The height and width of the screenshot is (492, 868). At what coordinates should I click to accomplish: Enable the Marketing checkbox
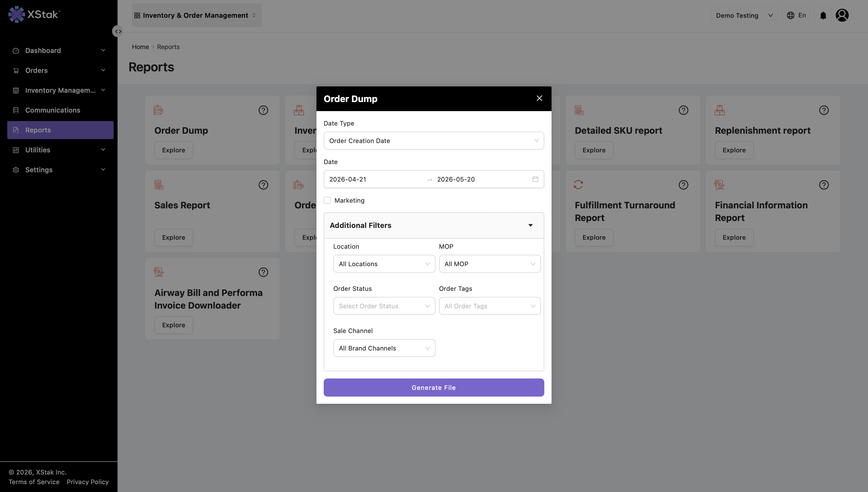point(327,200)
